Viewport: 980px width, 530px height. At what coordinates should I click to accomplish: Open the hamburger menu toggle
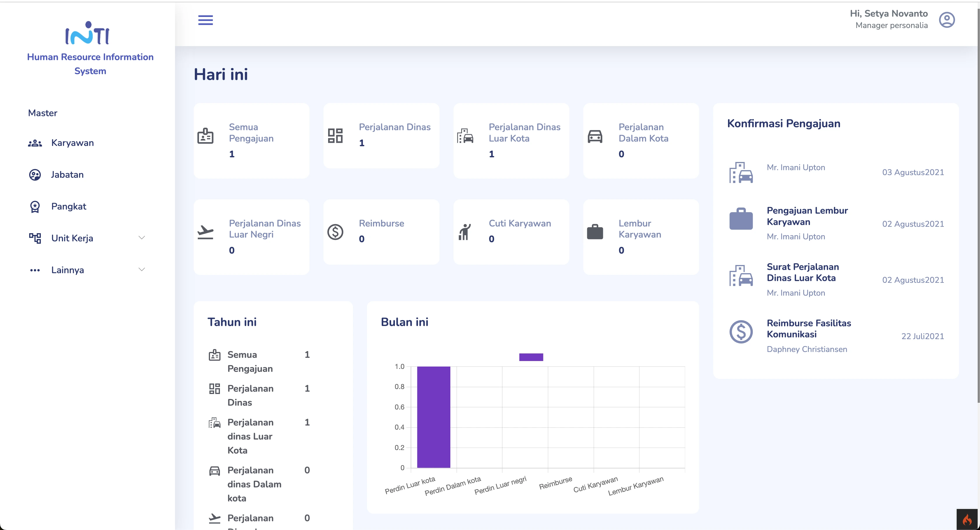(x=205, y=20)
